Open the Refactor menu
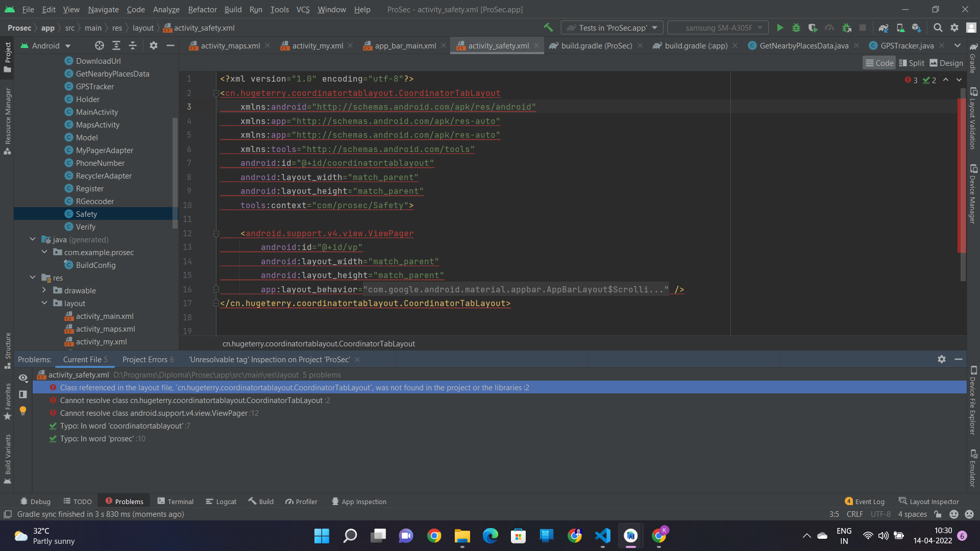Image resolution: width=980 pixels, height=551 pixels. coord(202,9)
